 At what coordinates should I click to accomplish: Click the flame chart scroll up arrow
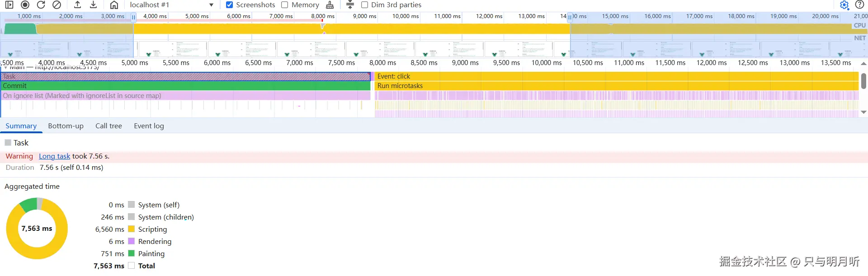pos(863,64)
